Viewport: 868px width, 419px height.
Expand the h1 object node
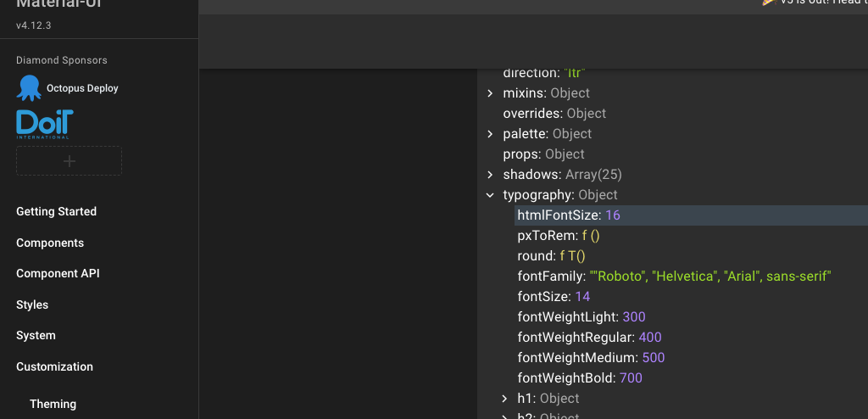pyautogui.click(x=504, y=399)
